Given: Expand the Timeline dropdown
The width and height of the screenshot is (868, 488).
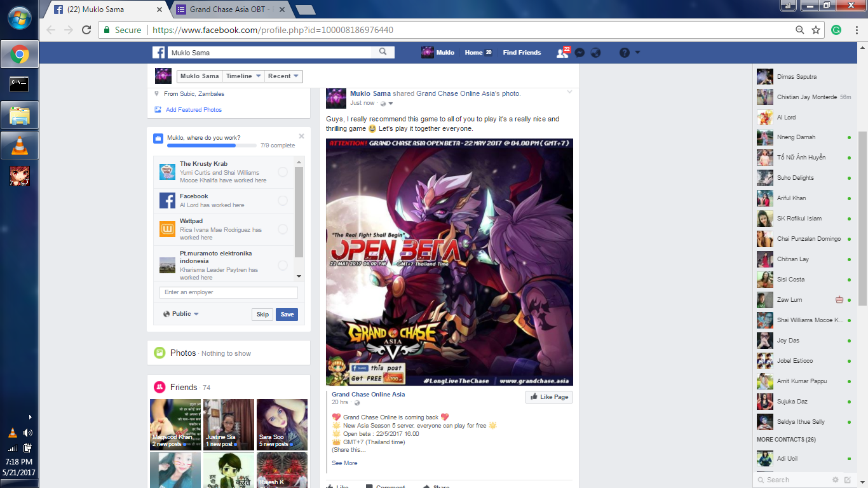Looking at the screenshot, I should click(x=243, y=76).
